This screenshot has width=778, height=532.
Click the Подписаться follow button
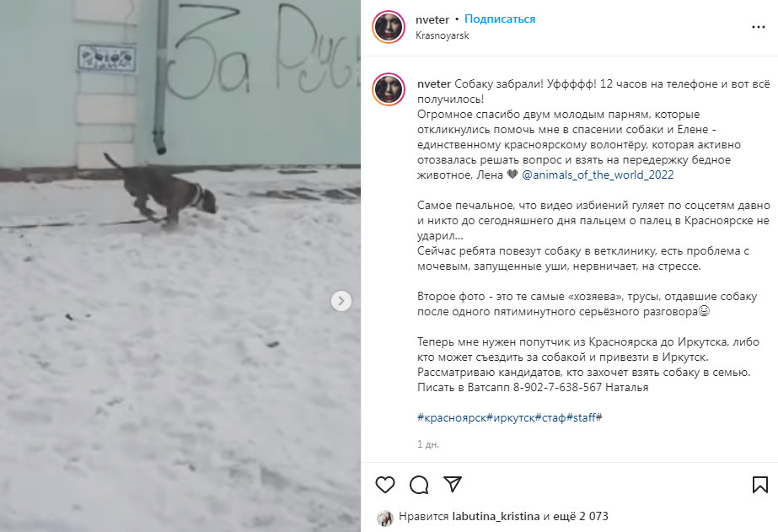[x=500, y=19]
